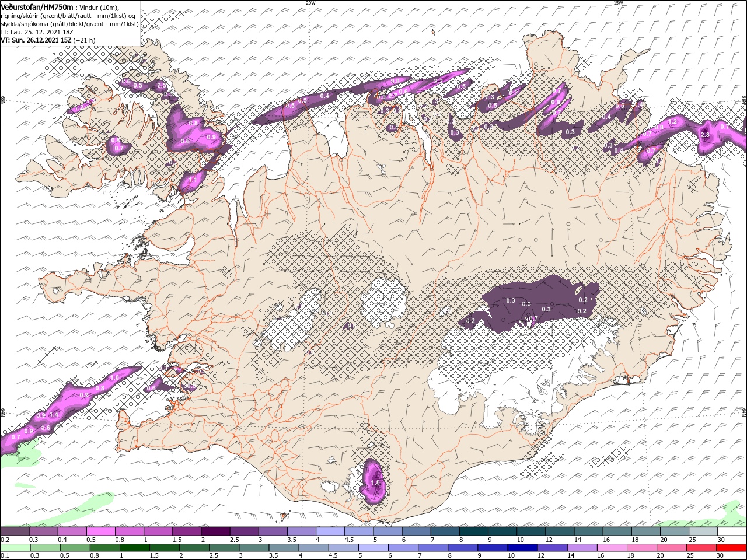Click the 25 label on the upper scale
Viewport: 747px width, 560px height.
pyautogui.click(x=692, y=540)
